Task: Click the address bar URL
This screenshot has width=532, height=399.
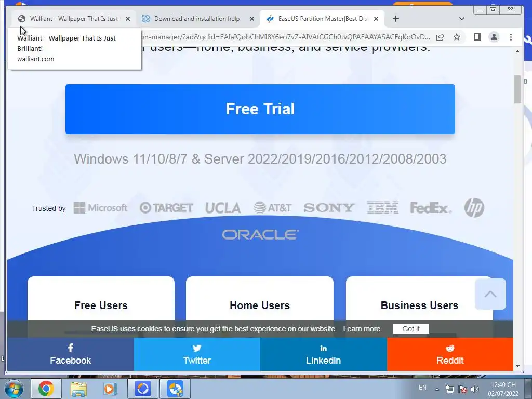Action: pyautogui.click(x=285, y=37)
